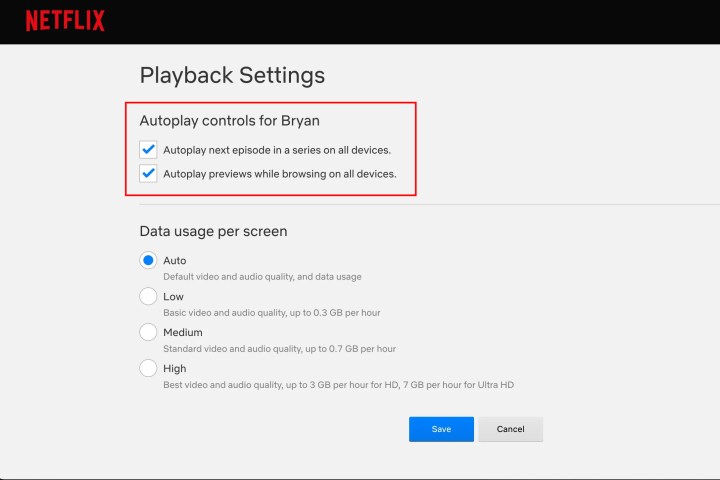Click the Playback Settings page heading

coord(232,75)
